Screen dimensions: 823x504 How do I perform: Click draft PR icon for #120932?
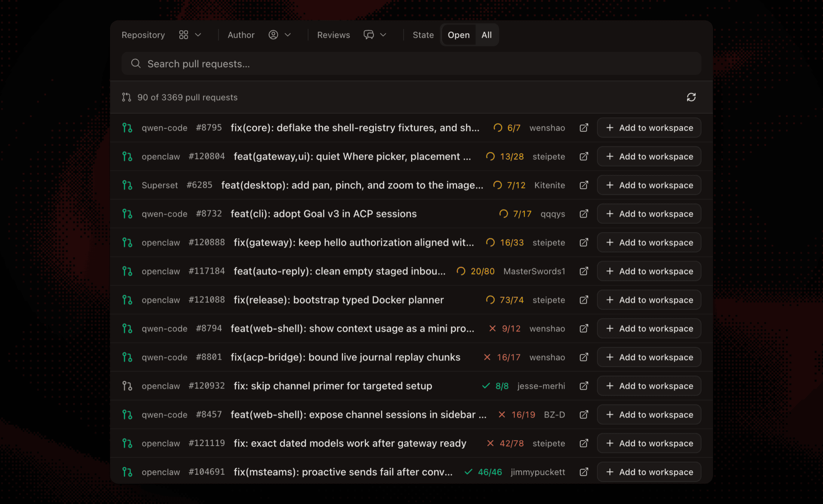[x=127, y=386]
